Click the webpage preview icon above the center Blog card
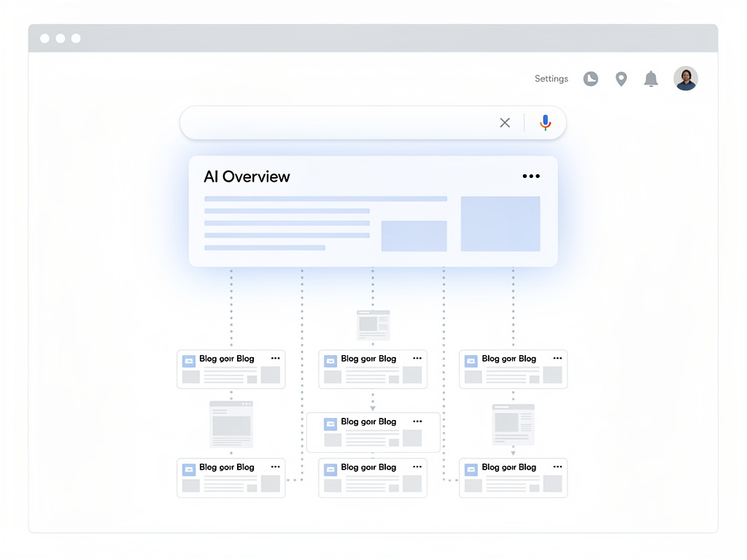Viewport: 747px width, 560px height. click(373, 324)
